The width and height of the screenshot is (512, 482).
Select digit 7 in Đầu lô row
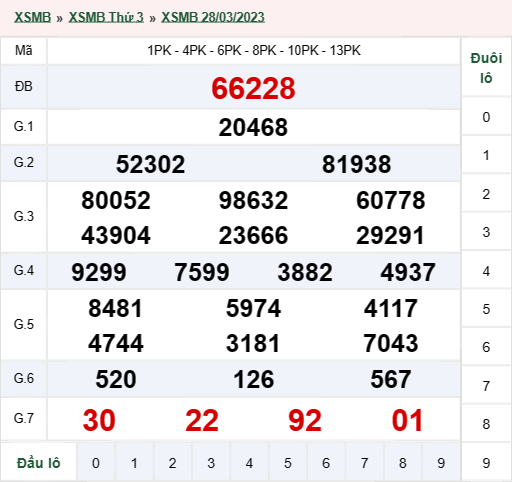coord(364,463)
